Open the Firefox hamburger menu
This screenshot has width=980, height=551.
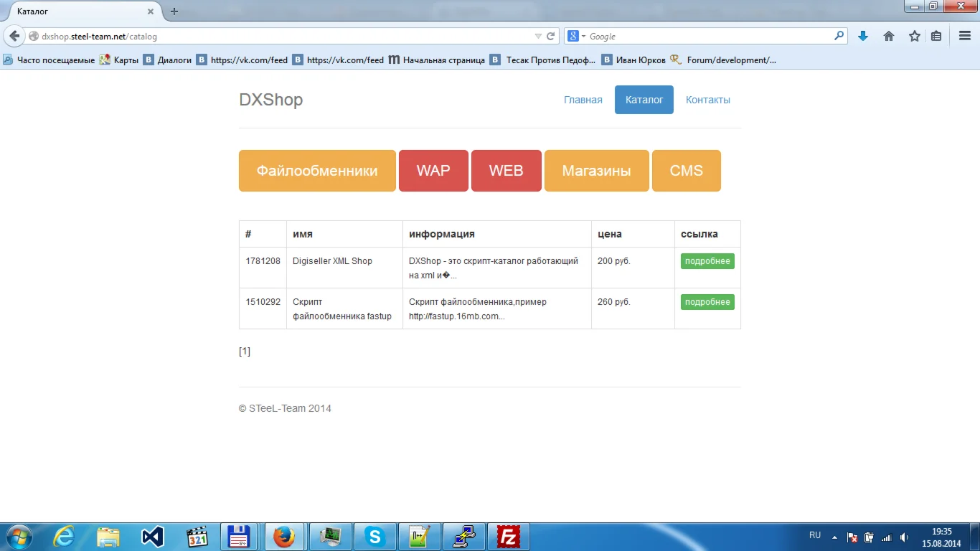(963, 35)
